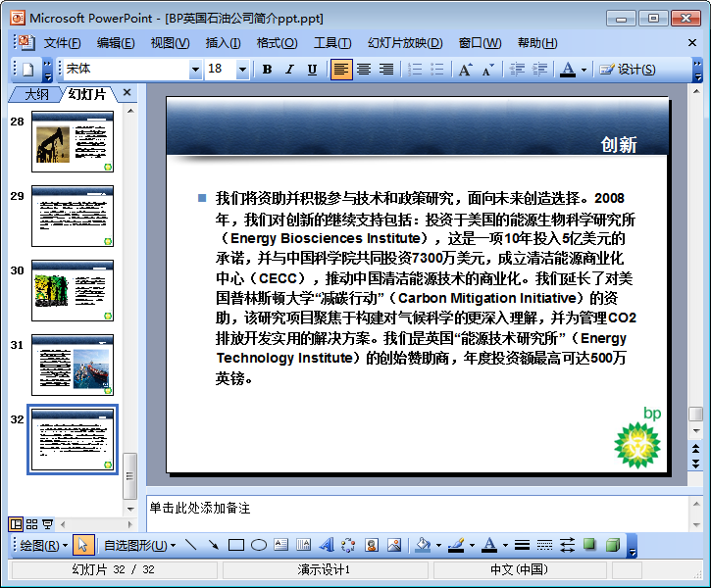711x588 pixels.
Task: Toggle bulleted list formatting
Action: 437,70
